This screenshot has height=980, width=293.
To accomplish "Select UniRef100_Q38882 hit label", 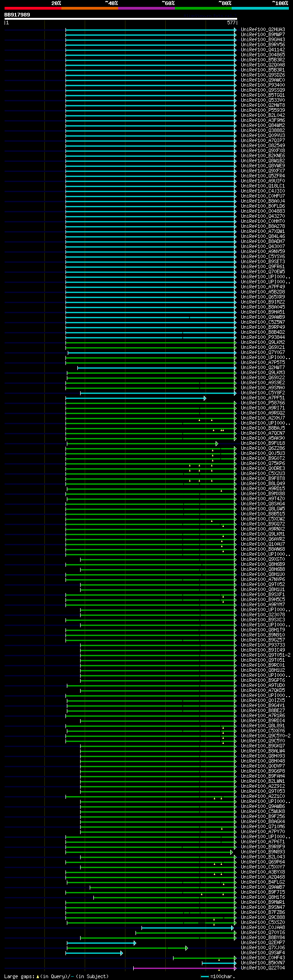I will tap(263, 131).
